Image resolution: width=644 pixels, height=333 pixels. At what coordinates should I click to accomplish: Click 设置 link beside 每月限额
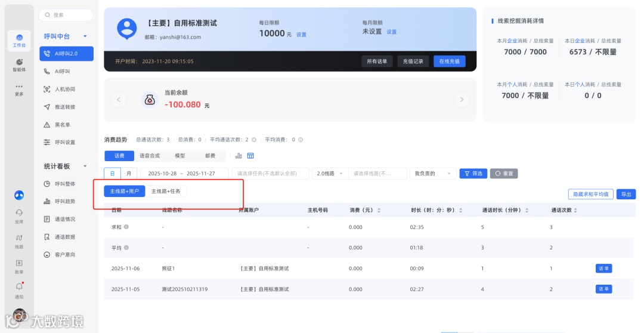click(391, 32)
